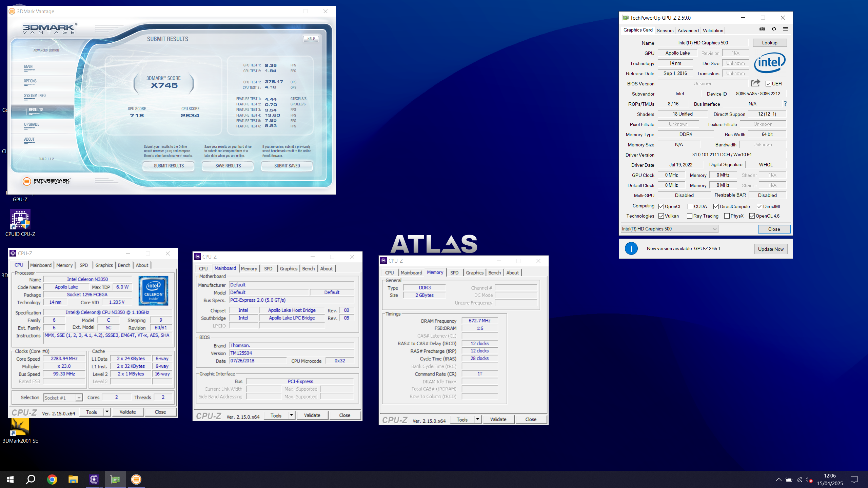This screenshot has height=488, width=868.
Task: Take a GPU-Z screenshot via camera icon
Action: pyautogui.click(x=762, y=29)
